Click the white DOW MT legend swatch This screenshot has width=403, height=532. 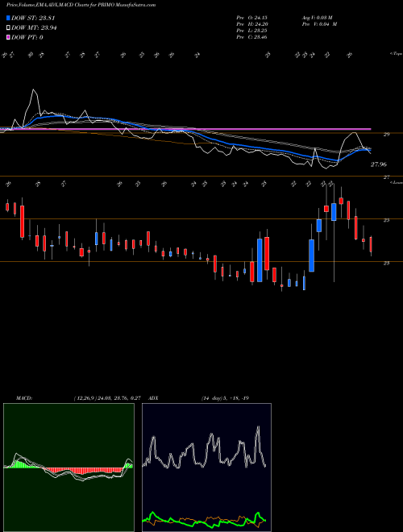pos(9,28)
